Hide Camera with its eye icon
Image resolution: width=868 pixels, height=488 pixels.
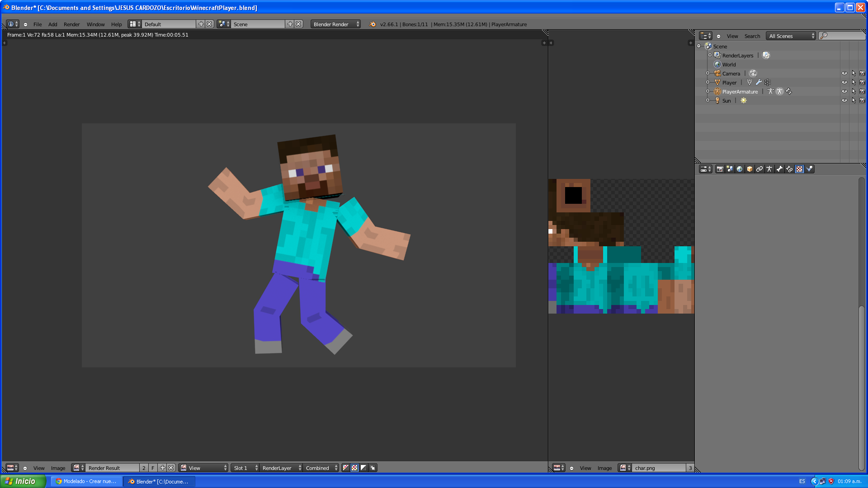[x=844, y=73]
